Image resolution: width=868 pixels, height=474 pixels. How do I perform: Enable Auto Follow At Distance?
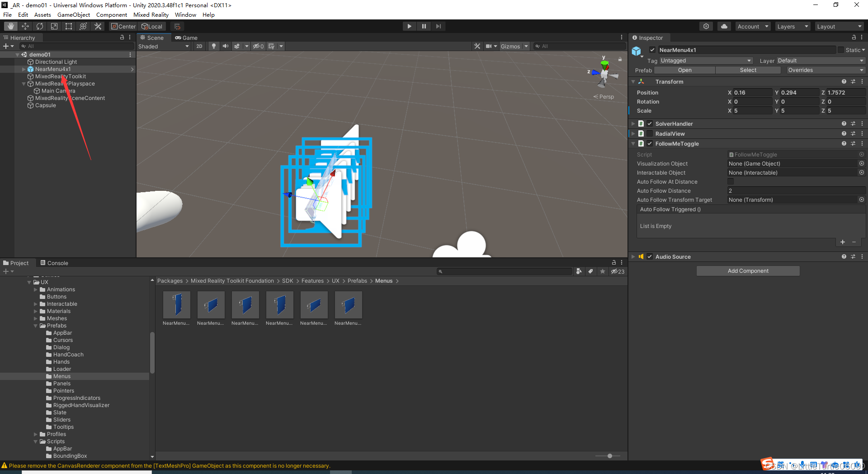pyautogui.click(x=731, y=181)
